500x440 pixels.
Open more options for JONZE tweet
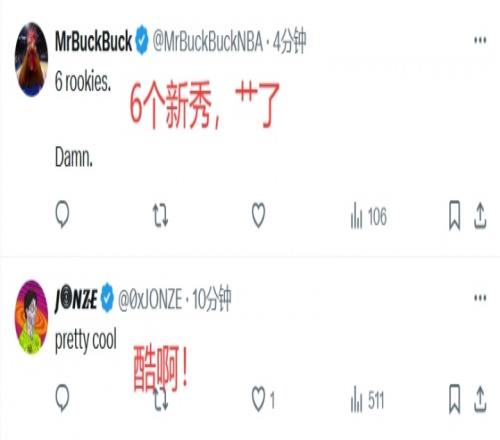[x=480, y=298]
